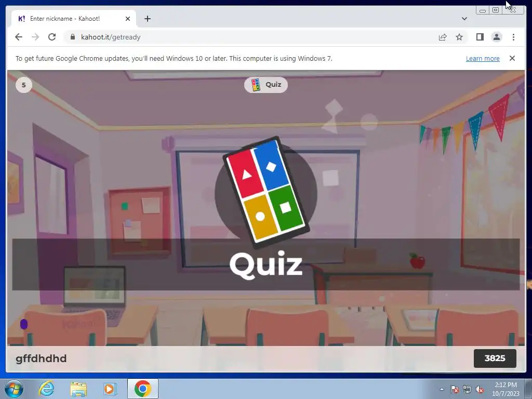Open the Learn more link

[x=483, y=58]
